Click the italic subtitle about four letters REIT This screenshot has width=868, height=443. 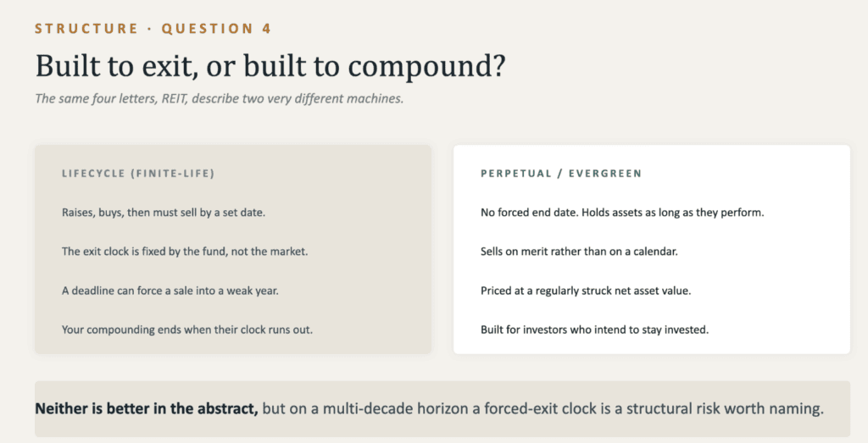pos(220,99)
